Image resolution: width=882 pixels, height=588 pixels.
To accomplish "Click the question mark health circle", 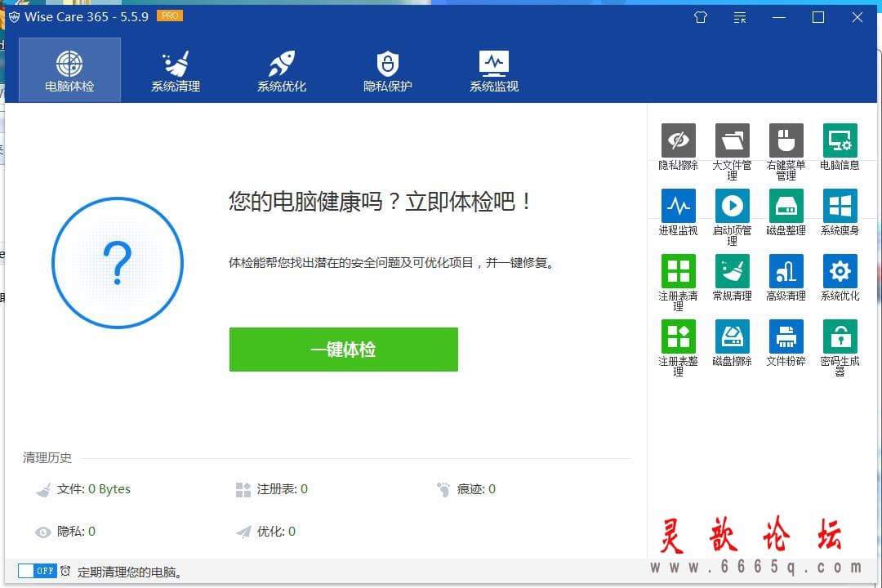I will pyautogui.click(x=118, y=263).
